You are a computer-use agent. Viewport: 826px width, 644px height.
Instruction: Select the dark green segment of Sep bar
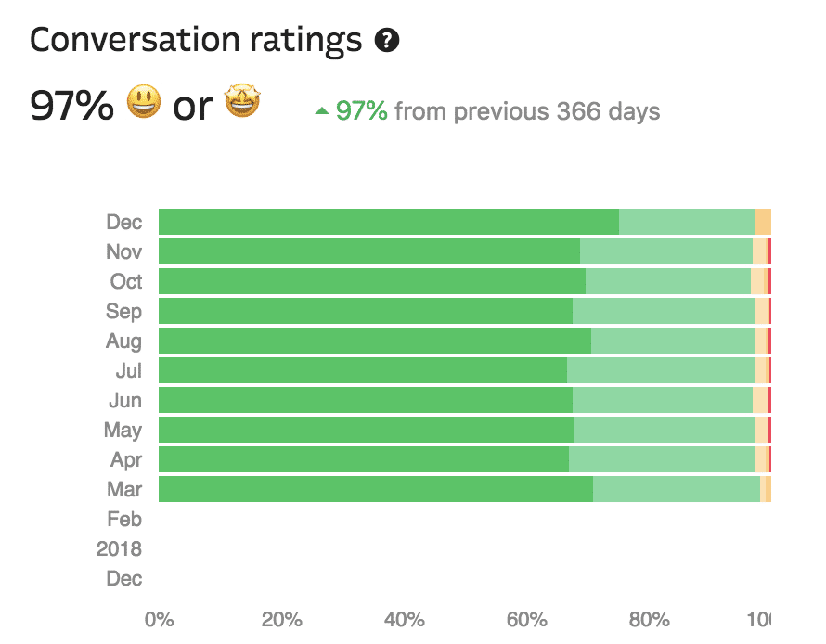pyautogui.click(x=366, y=311)
